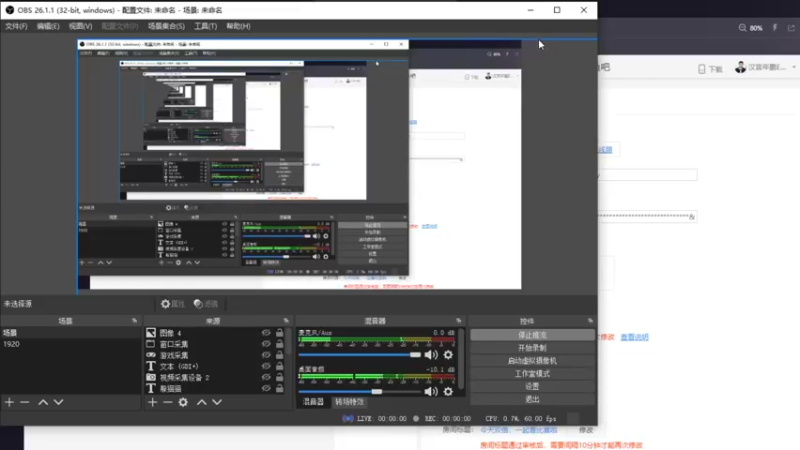Click the 游戏采集 gamepad icon
The width and height of the screenshot is (800, 450).
(151, 355)
